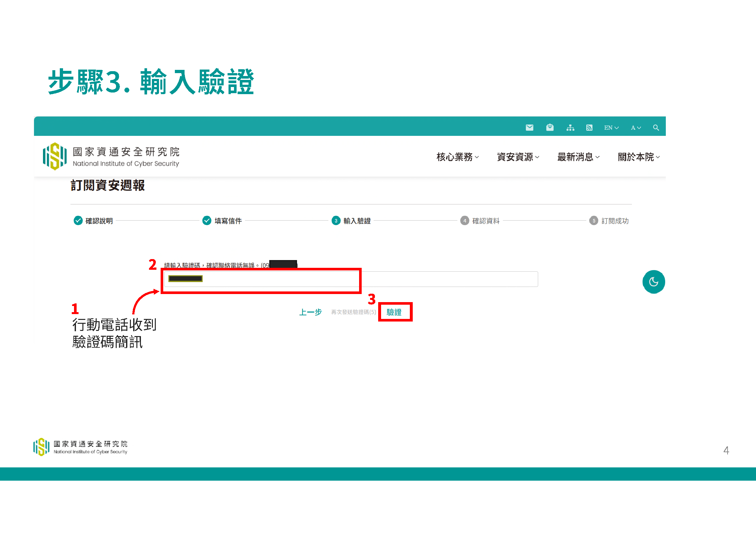Image resolution: width=756 pixels, height=535 pixels.
Task: Click the verification code input field
Action: [351, 279]
